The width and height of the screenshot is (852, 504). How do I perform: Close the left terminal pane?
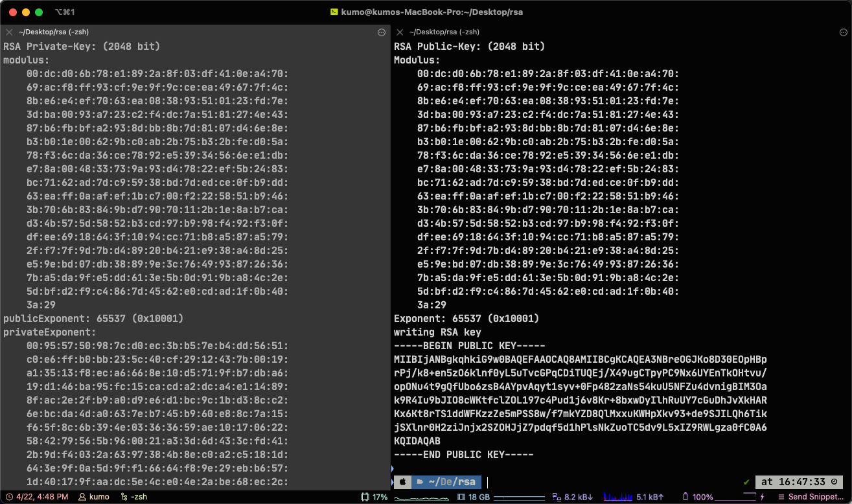[x=9, y=32]
